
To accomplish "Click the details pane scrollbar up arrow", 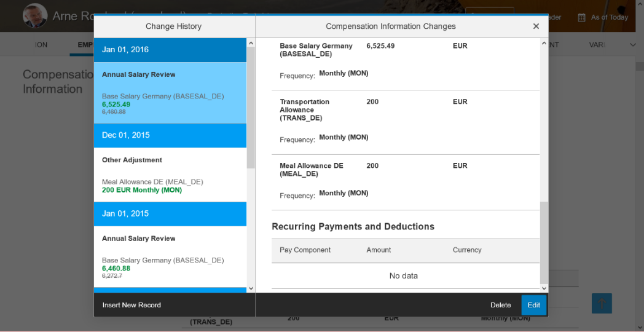I will click(544, 42).
